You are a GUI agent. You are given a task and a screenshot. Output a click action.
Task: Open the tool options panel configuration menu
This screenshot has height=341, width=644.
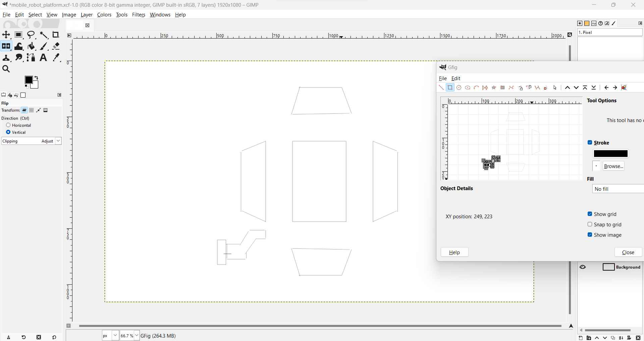coord(59,95)
